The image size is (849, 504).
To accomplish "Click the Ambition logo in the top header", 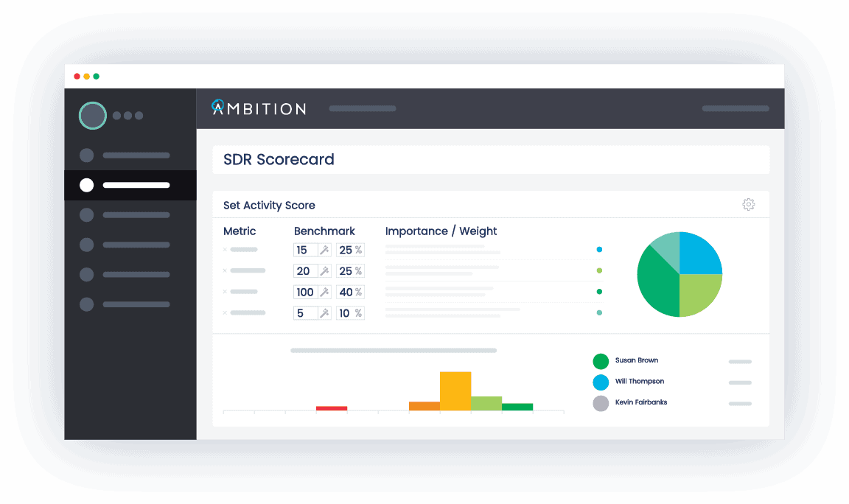I will pyautogui.click(x=259, y=108).
